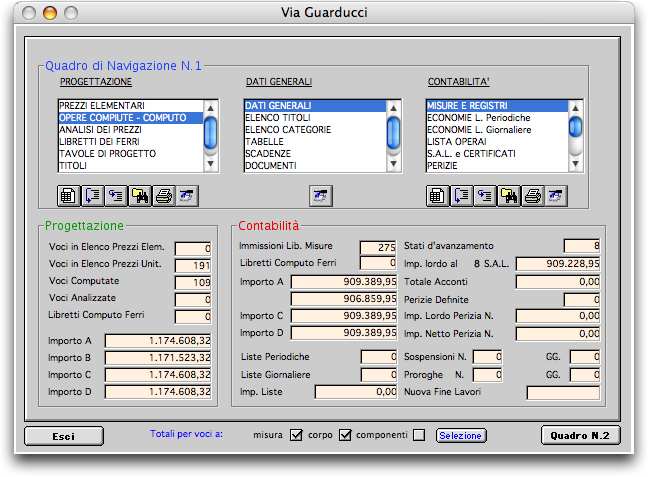
Task: Select PERIZIE entry
Action: click(498, 166)
